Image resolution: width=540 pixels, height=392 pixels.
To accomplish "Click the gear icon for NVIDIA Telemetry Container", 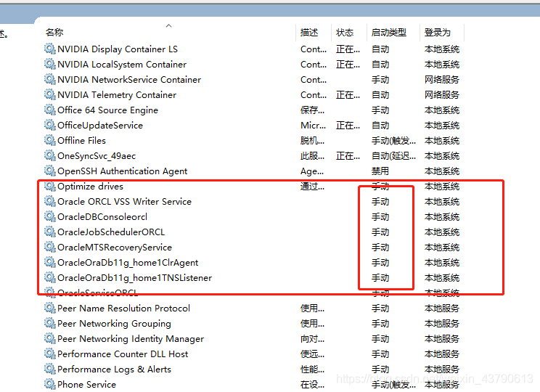I will pos(50,94).
